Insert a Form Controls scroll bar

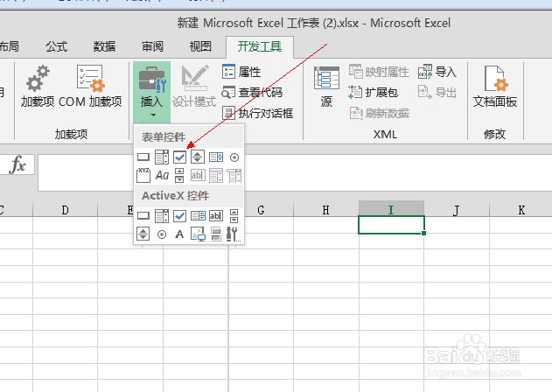179,175
